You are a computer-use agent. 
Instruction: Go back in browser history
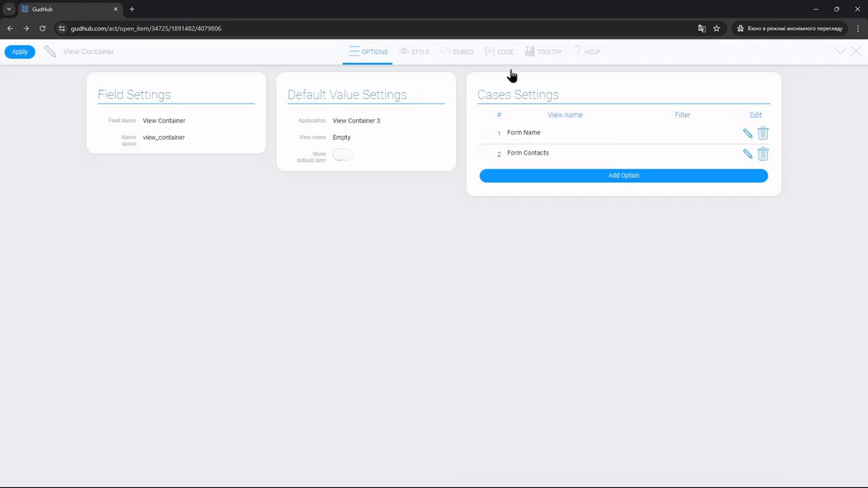tap(10, 28)
